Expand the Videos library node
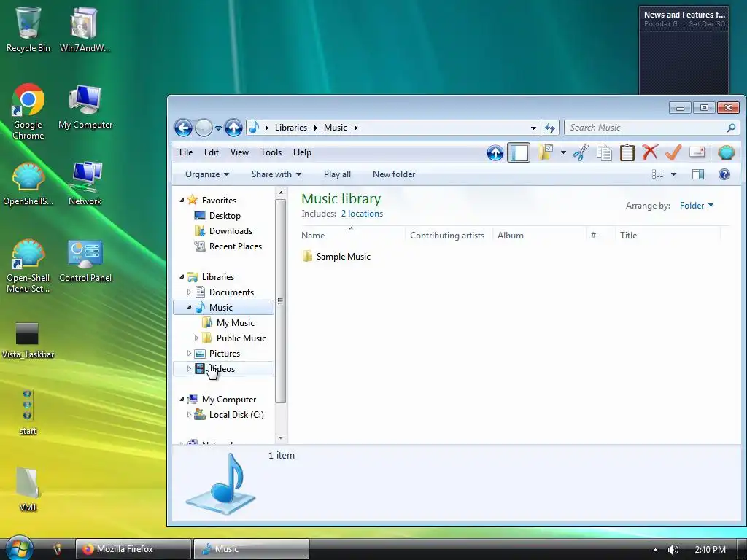The height and width of the screenshot is (560, 747). pyautogui.click(x=189, y=368)
